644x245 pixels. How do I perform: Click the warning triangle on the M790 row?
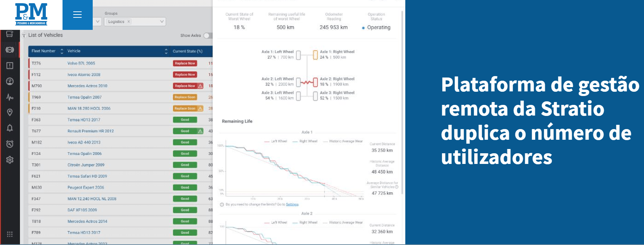[200, 86]
